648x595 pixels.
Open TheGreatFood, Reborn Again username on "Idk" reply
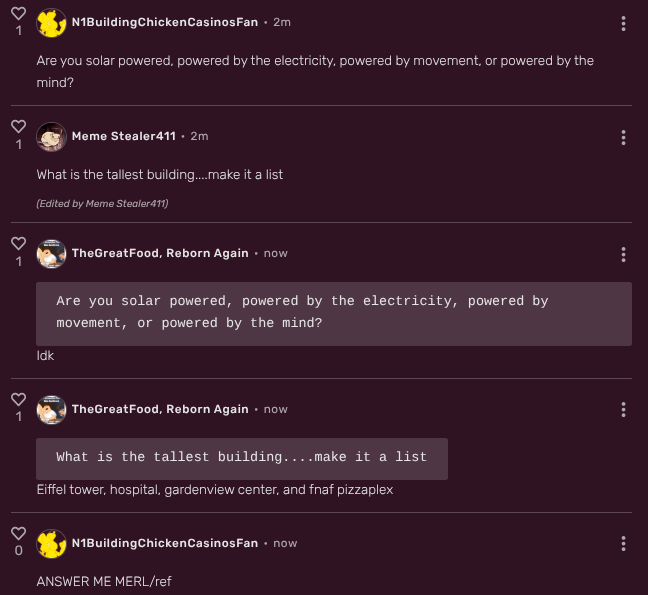click(x=160, y=253)
